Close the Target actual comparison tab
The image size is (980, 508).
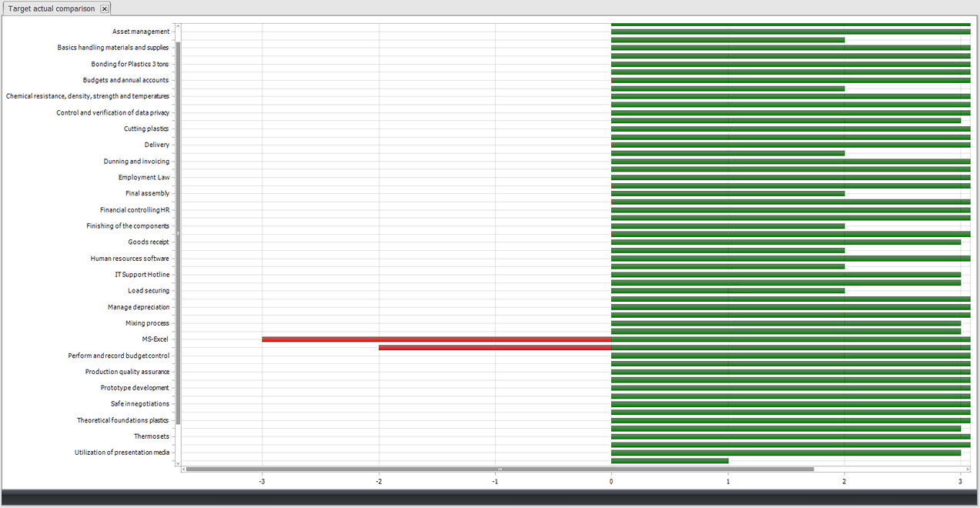click(105, 8)
